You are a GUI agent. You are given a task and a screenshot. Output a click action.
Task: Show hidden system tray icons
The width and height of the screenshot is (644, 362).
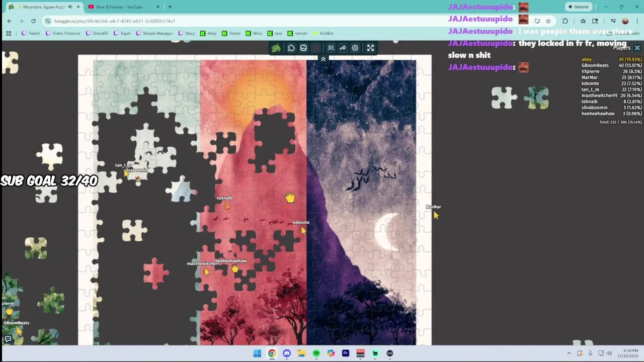tap(569, 353)
